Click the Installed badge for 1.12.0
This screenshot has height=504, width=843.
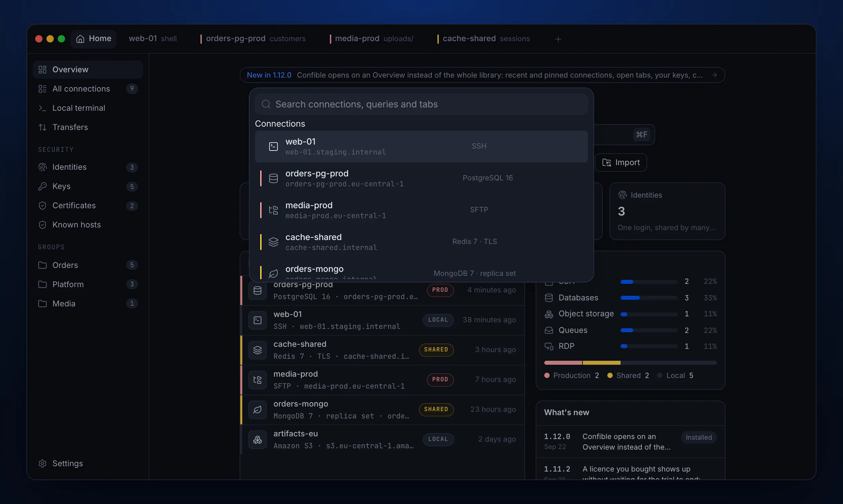coord(699,437)
